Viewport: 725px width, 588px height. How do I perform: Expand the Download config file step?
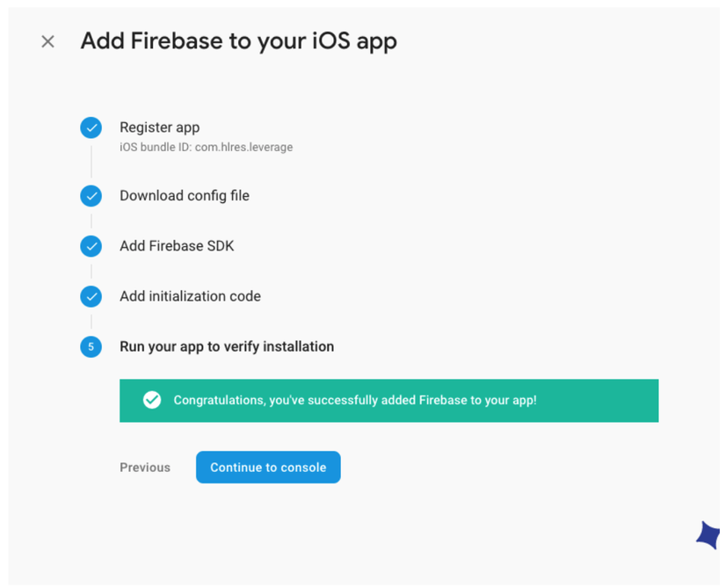(185, 196)
